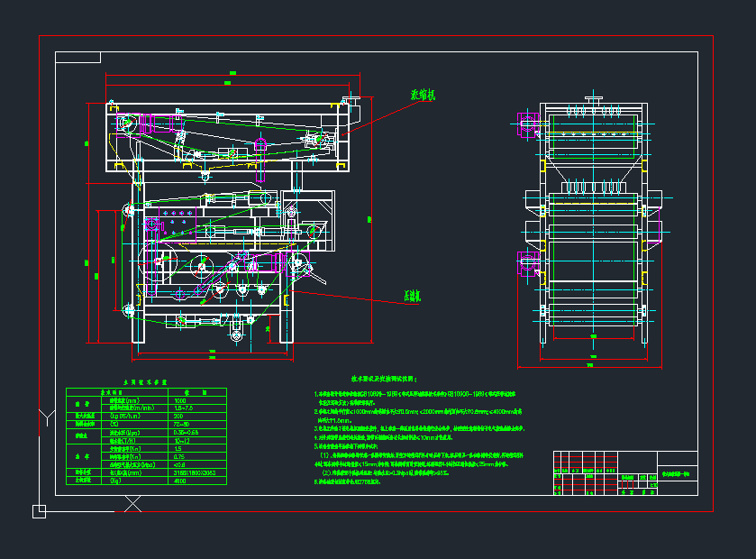Click the red leader line to 浓缩机
This screenshot has width=756, height=559.
click(x=377, y=115)
